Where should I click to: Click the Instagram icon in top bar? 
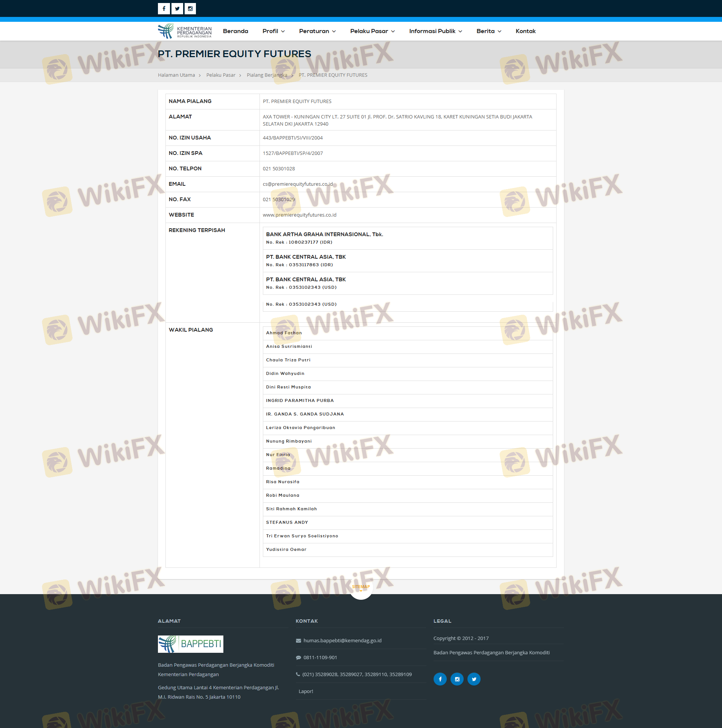click(190, 9)
